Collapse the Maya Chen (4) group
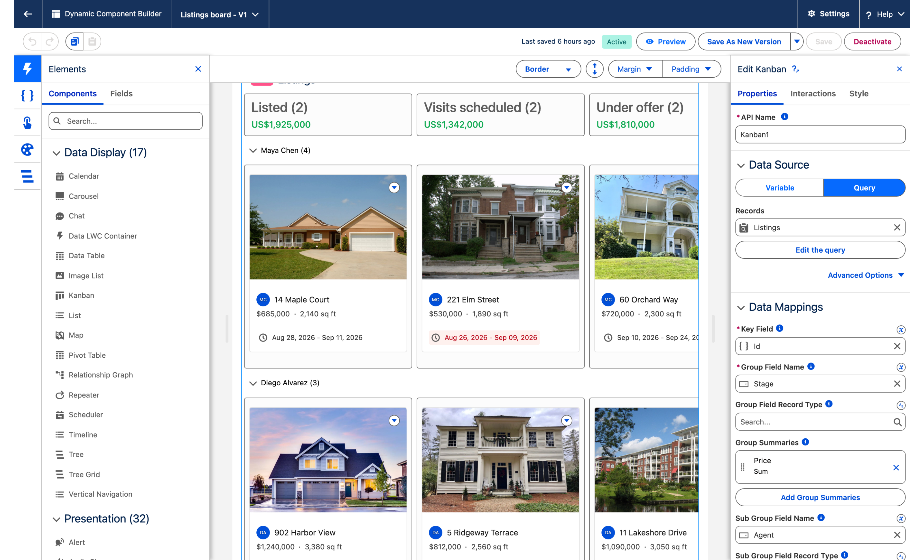 [253, 150]
